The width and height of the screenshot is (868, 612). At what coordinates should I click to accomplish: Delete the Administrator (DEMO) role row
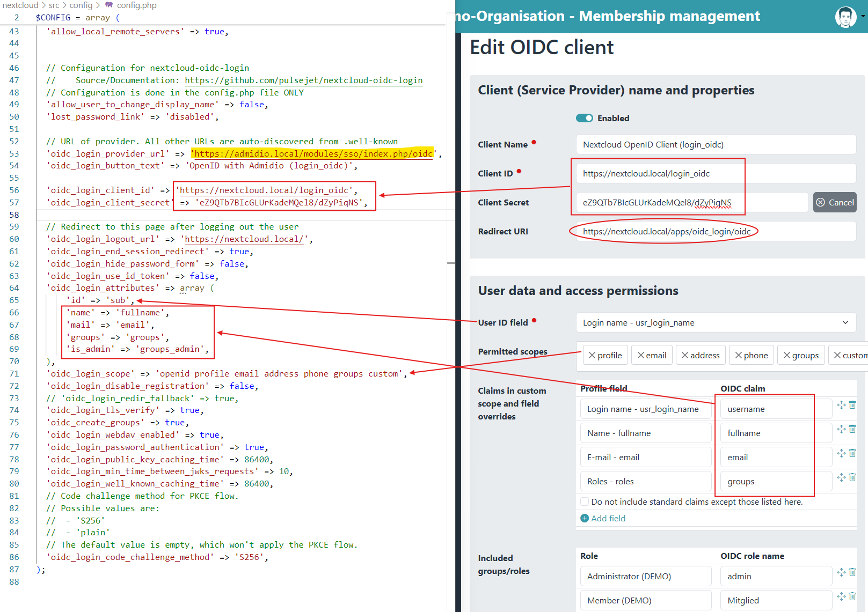pos(852,572)
